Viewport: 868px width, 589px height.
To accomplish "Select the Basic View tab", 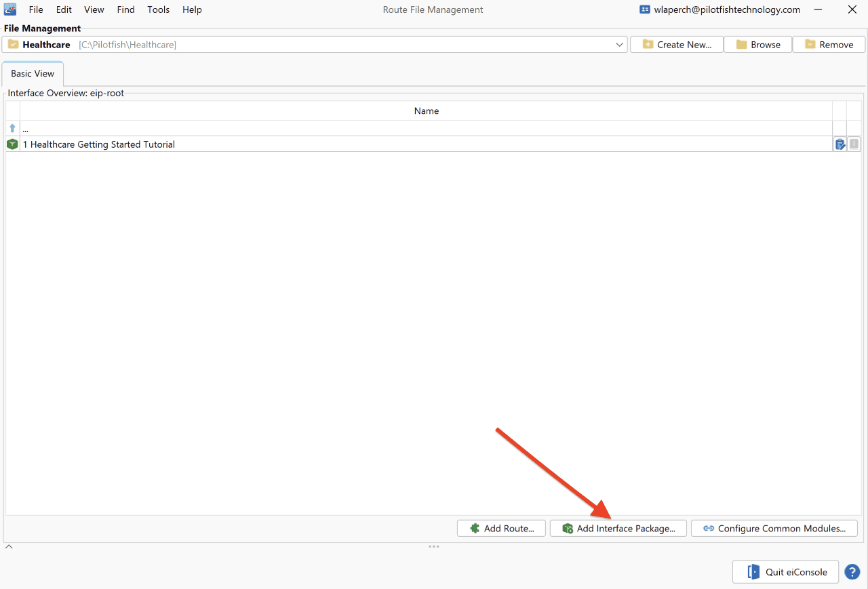I will click(33, 74).
